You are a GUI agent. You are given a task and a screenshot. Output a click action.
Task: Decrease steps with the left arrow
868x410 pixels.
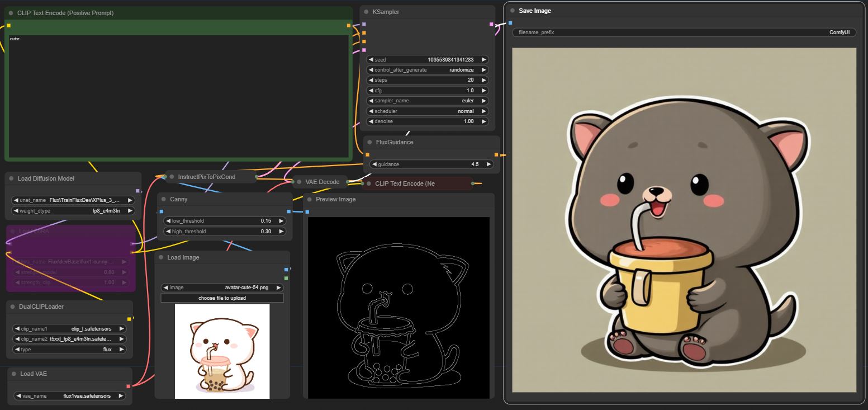point(371,80)
